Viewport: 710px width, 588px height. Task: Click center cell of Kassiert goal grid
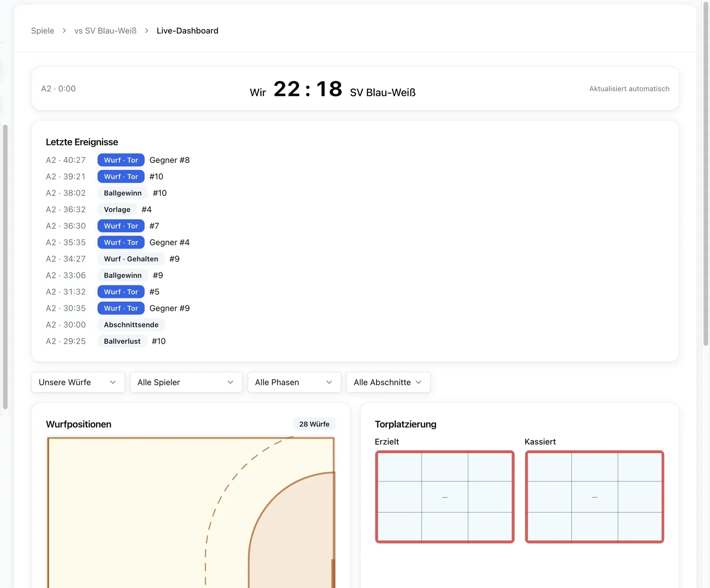click(595, 497)
